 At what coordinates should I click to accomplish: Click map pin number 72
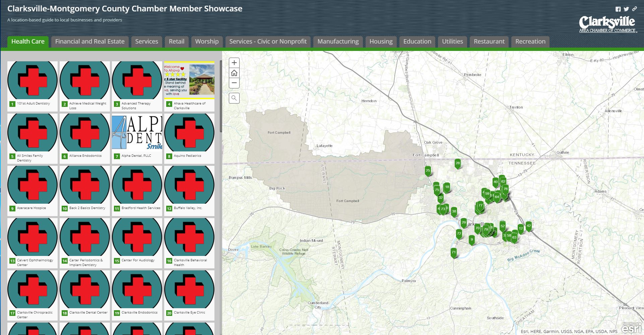tap(459, 234)
